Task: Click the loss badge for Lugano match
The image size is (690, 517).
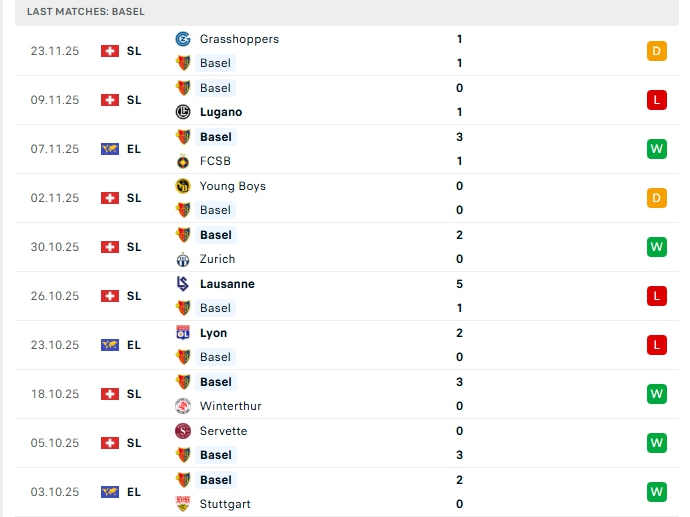Action: [x=657, y=100]
